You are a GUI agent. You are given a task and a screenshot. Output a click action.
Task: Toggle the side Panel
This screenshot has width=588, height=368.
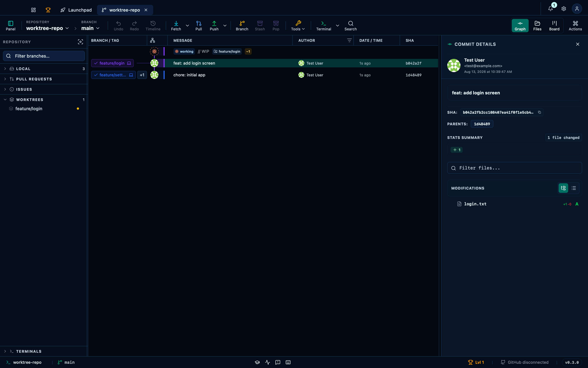coord(11,26)
